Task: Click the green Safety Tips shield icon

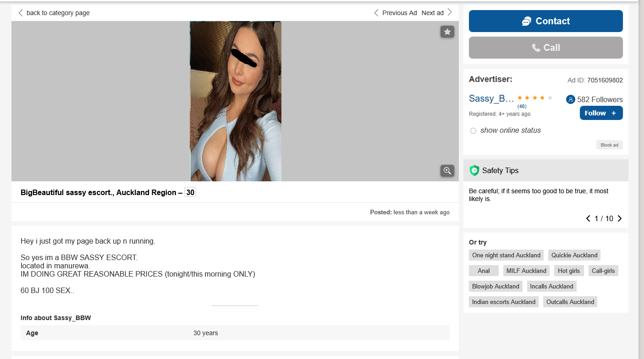Action: [x=474, y=170]
